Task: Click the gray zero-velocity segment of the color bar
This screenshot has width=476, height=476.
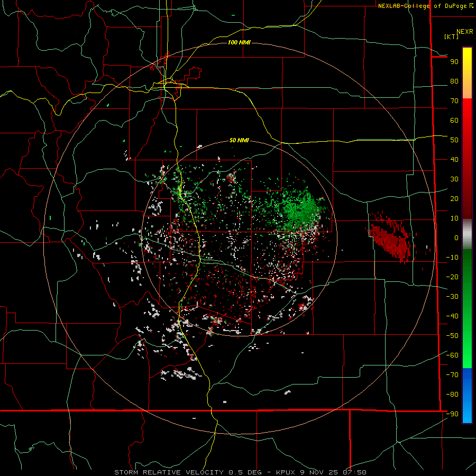Action: click(x=467, y=234)
